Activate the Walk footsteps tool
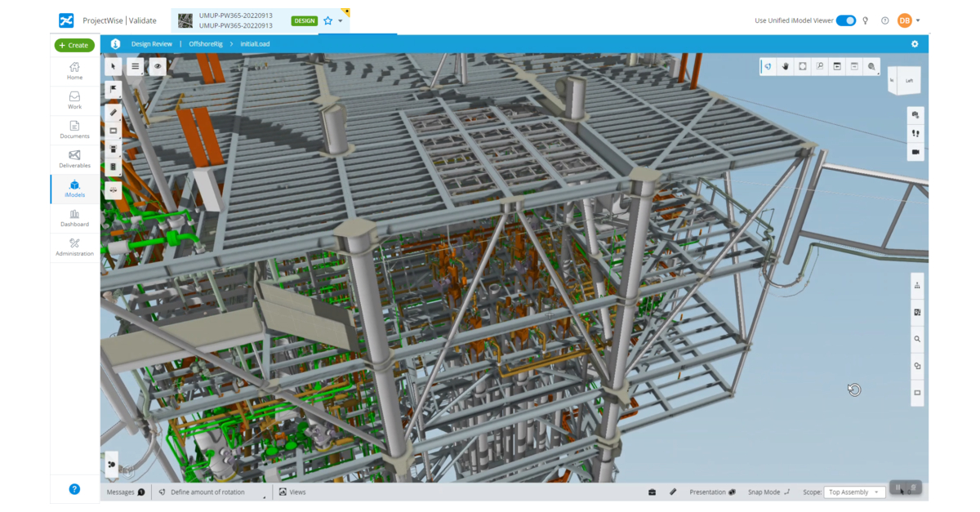Screen dimensions: 980x512 915,133
